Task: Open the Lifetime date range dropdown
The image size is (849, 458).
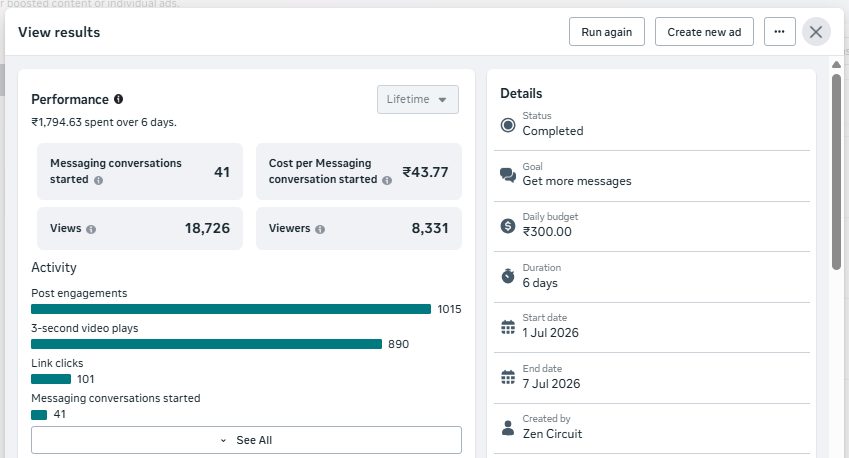Action: (417, 99)
